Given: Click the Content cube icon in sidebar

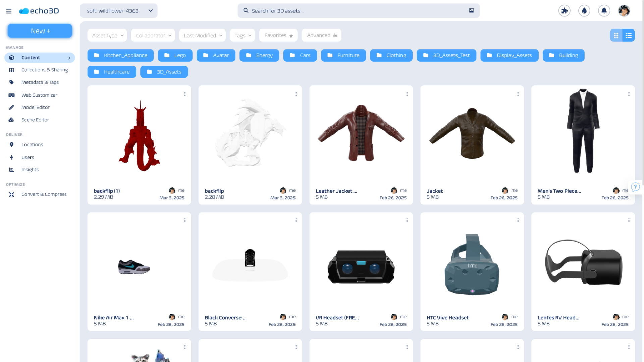Looking at the screenshot, I should [11, 58].
